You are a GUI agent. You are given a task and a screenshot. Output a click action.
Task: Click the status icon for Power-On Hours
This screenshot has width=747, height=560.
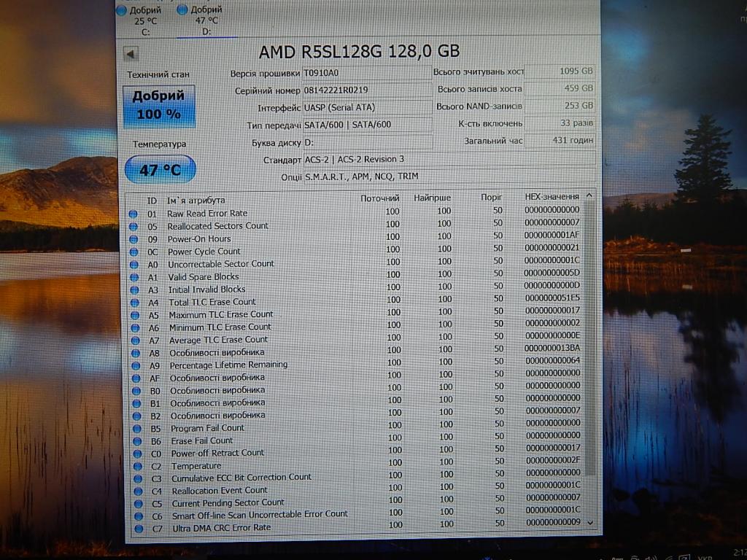[x=133, y=239]
